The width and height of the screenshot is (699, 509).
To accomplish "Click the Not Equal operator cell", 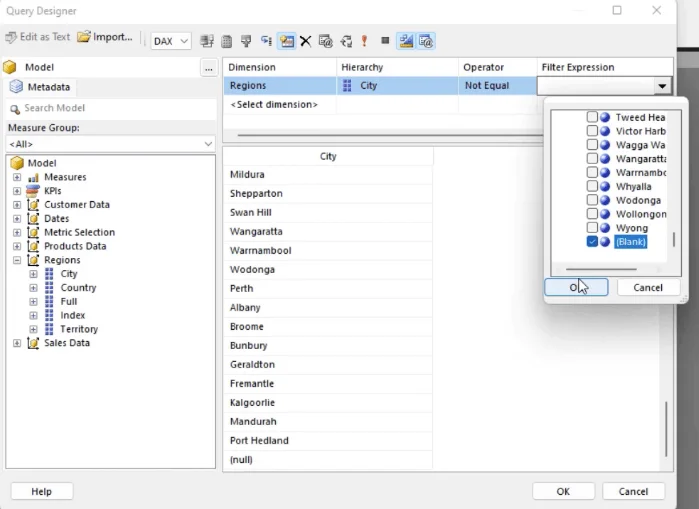I will 498,86.
